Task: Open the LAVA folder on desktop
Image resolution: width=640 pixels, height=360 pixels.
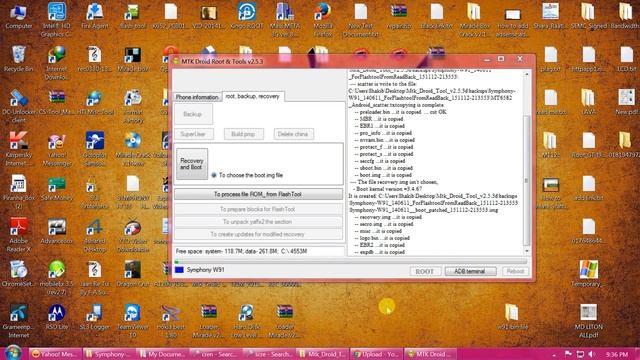Action: [x=588, y=102]
